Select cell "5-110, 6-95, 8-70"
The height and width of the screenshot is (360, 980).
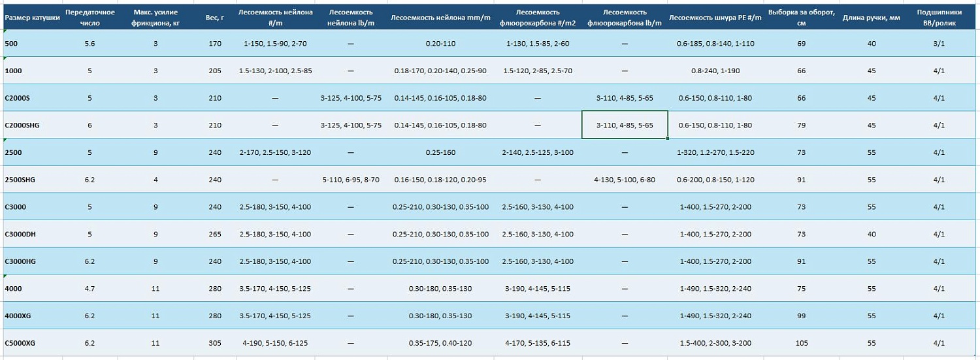351,179
